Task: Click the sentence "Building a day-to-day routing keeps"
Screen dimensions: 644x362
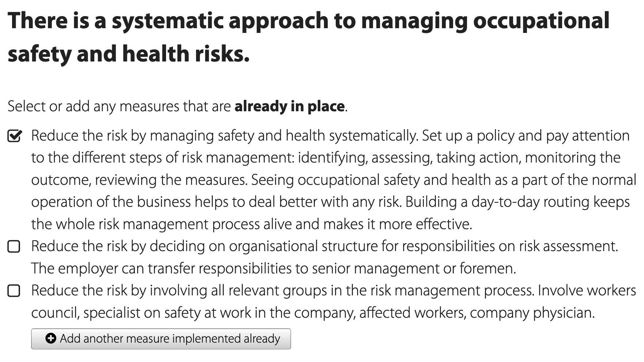Action: (517, 202)
